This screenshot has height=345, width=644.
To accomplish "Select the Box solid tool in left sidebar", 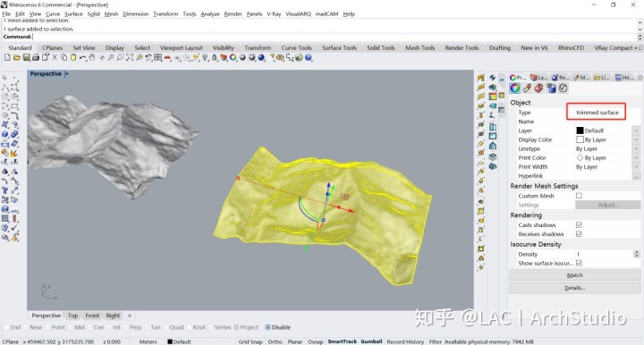I will coord(5,134).
